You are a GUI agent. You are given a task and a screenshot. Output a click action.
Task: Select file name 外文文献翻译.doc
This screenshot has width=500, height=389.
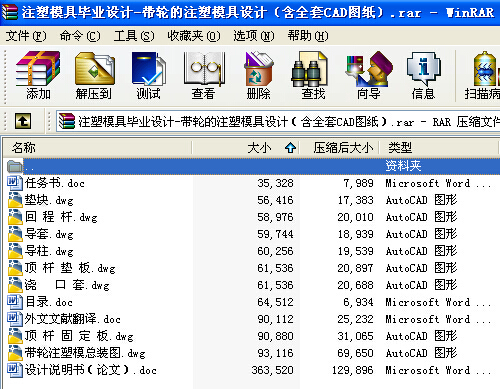(x=73, y=319)
